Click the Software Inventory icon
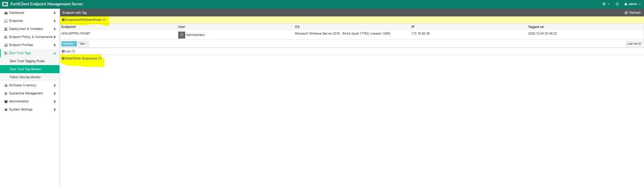This screenshot has width=644, height=187. [x=6, y=85]
